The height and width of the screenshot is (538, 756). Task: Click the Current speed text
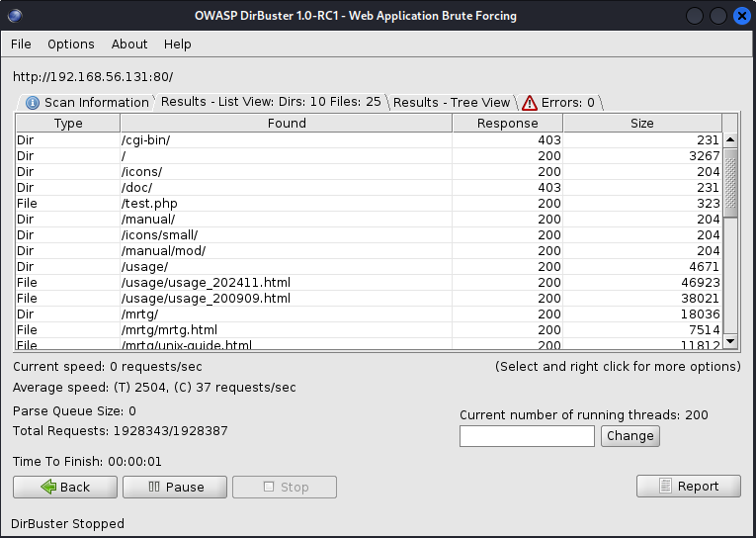(108, 367)
